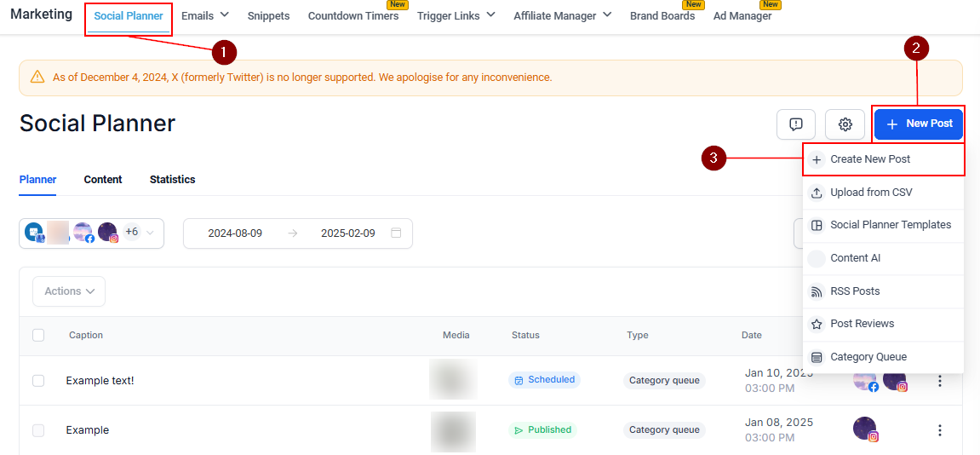Click the RSS Posts feed icon
The image size is (980, 455).
tap(817, 291)
